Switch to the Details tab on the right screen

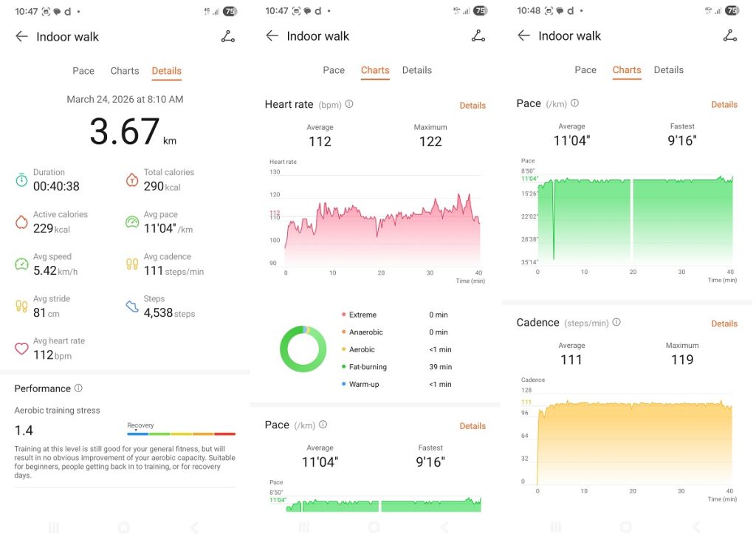[668, 70]
